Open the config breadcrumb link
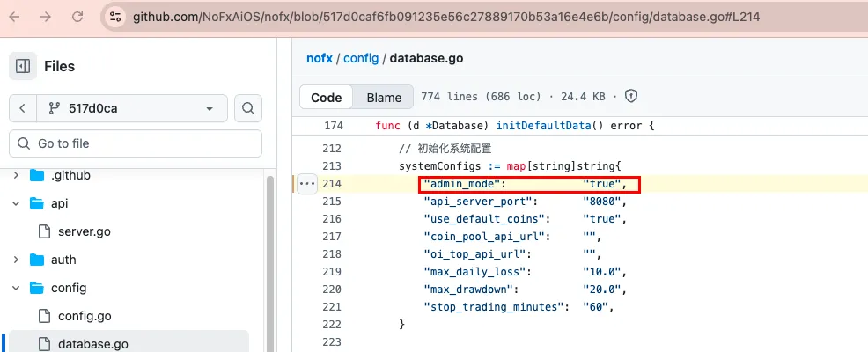The width and height of the screenshot is (868, 352). pyautogui.click(x=361, y=58)
